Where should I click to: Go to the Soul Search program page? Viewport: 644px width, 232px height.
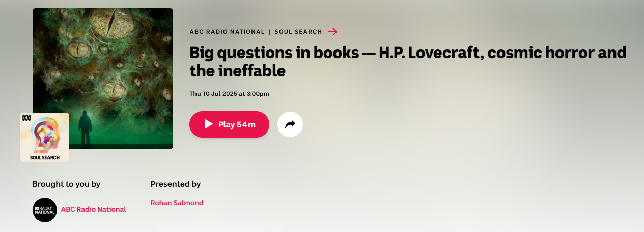298,32
